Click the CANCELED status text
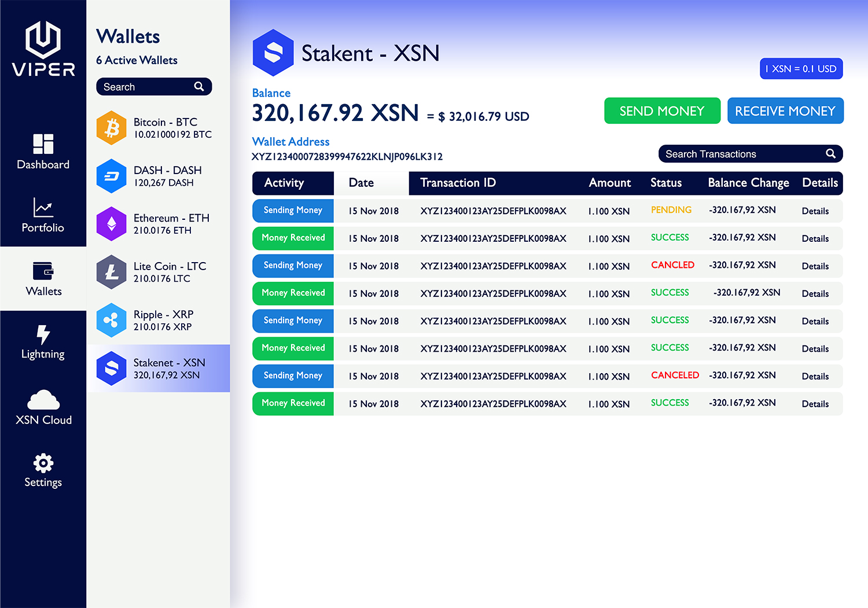This screenshot has height=608, width=868. [675, 375]
